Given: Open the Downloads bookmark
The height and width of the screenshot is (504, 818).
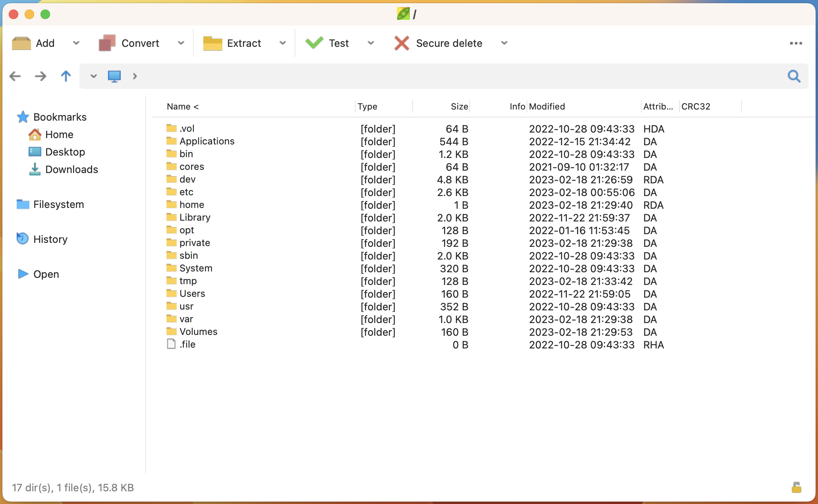Looking at the screenshot, I should coord(71,169).
